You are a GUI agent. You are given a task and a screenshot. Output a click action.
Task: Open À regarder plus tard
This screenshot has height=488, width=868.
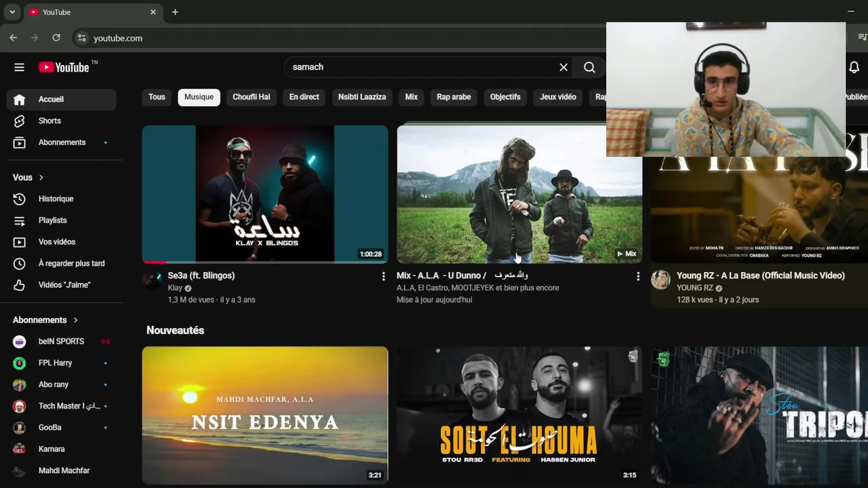(62, 264)
